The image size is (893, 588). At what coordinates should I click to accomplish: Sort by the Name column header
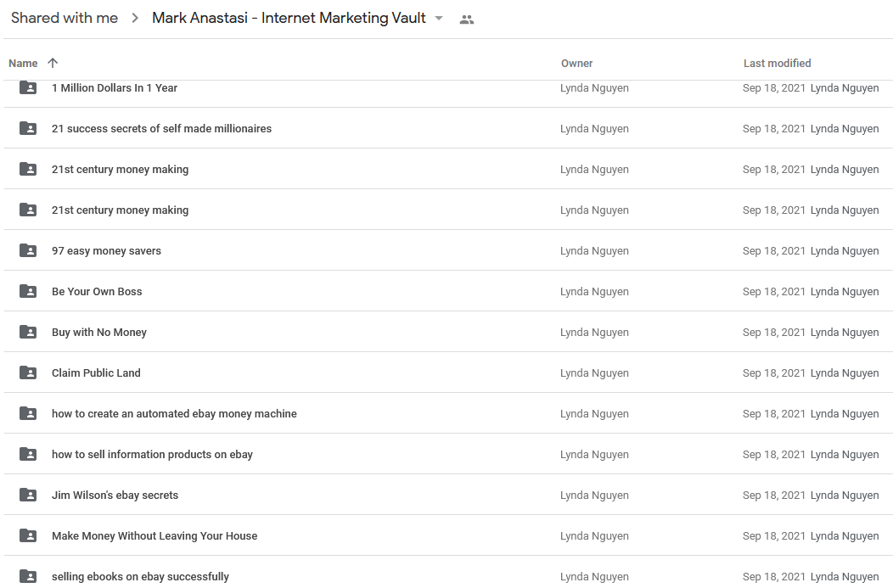click(x=24, y=63)
